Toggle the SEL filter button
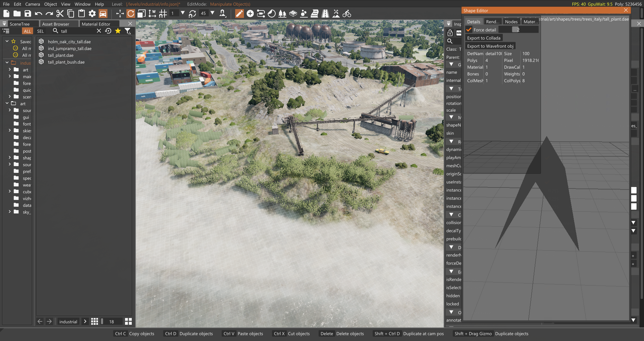The height and width of the screenshot is (341, 644). 41,31
